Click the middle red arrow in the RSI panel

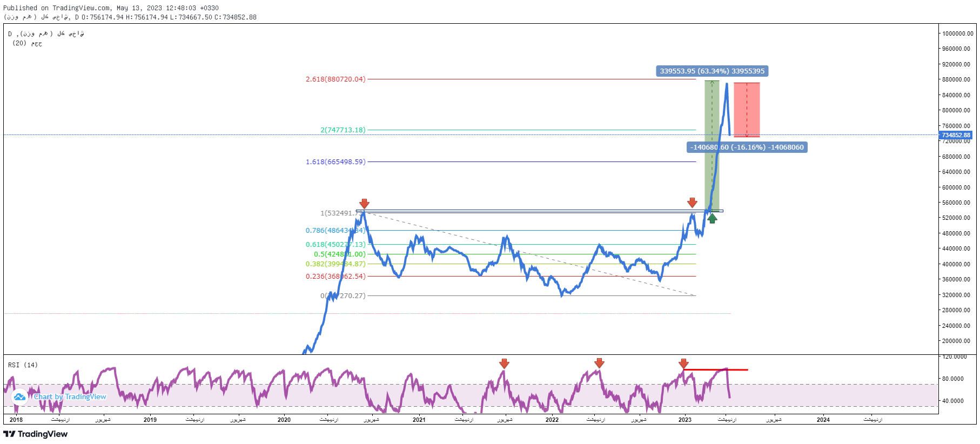(x=599, y=363)
